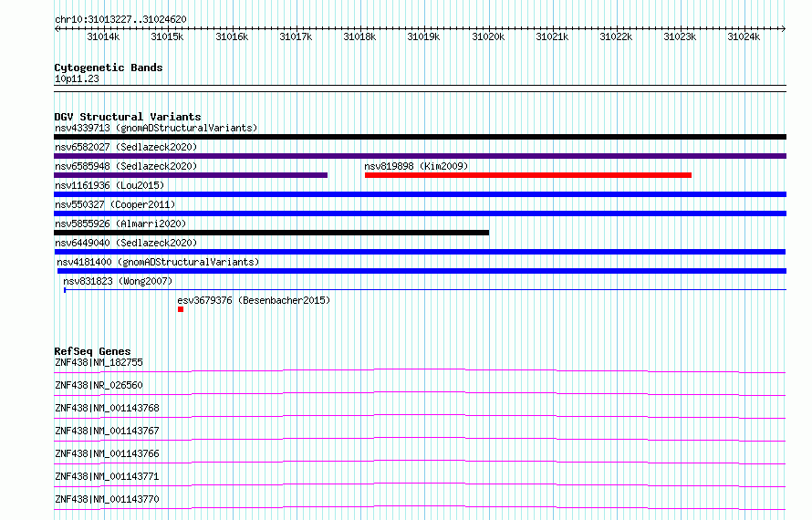Select the ZNF438|NM_001143770 transcript label
The width and height of the screenshot is (812, 520).
[x=107, y=499]
